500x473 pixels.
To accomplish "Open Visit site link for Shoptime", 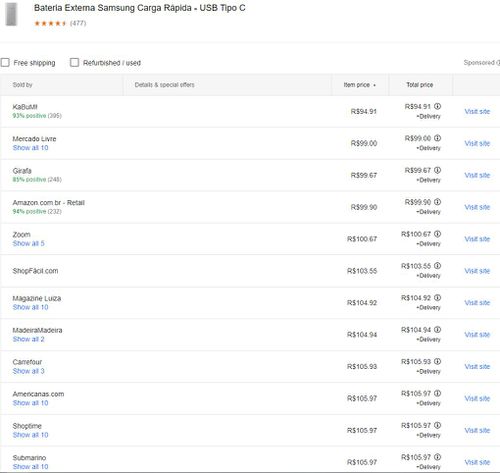I will [477, 430].
